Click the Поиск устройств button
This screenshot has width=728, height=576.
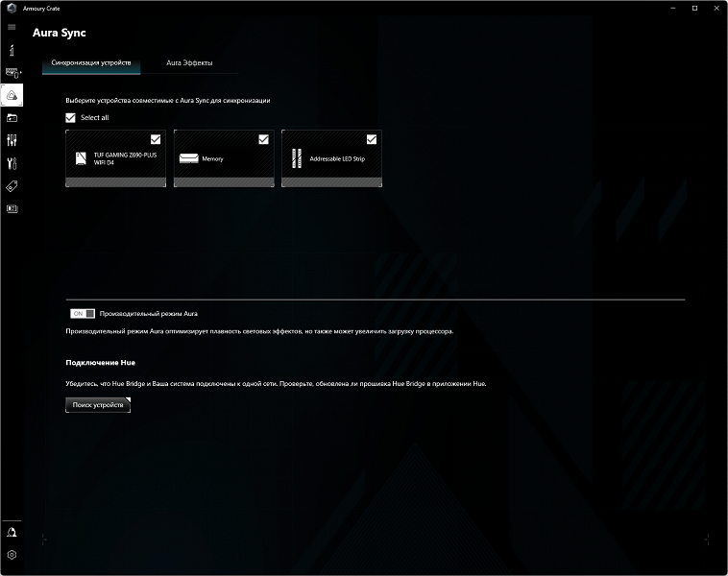[98, 405]
